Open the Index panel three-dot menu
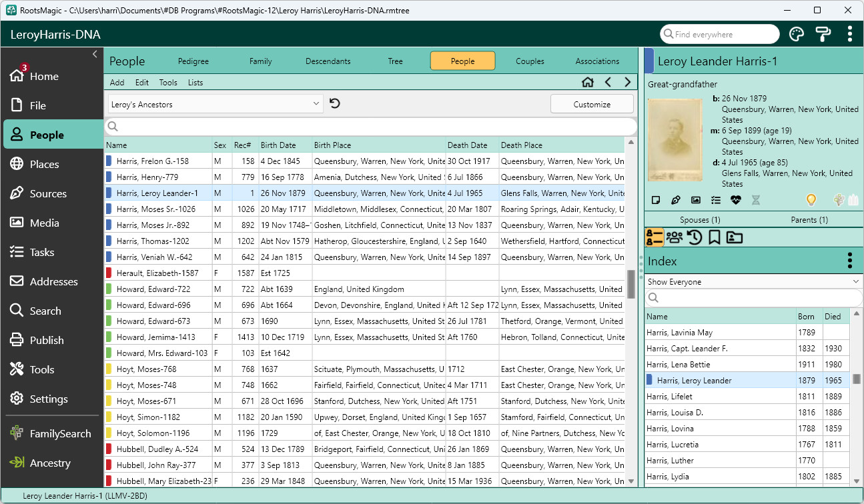This screenshot has height=504, width=864. click(849, 261)
